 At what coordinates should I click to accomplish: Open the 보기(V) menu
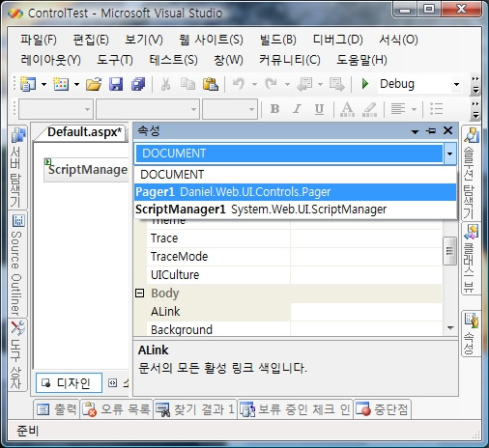tap(144, 40)
